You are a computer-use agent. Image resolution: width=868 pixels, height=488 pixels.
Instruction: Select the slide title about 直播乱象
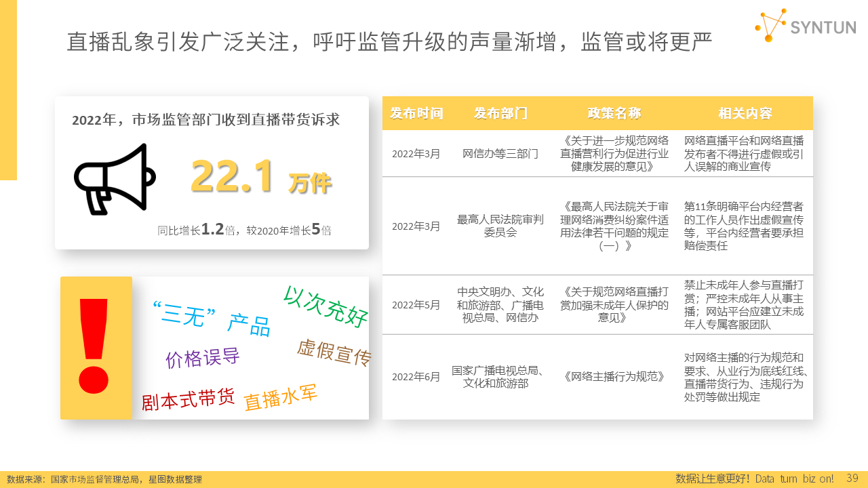389,42
